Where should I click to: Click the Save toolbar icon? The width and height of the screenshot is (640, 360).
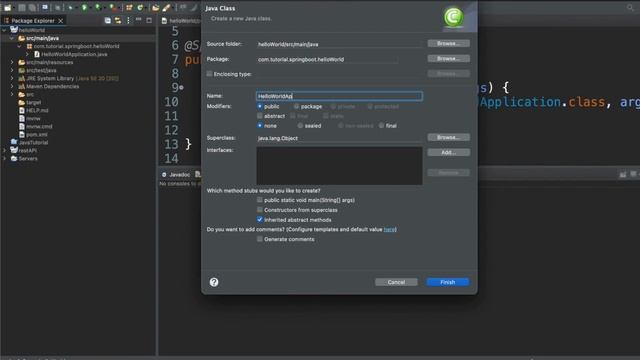click(x=22, y=7)
